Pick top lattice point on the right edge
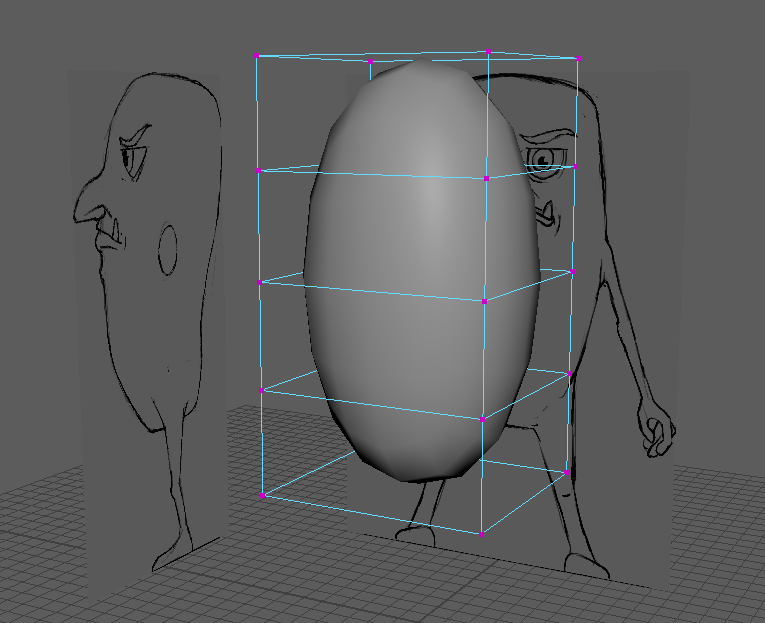Screen dimensions: 765x623 tap(579, 59)
